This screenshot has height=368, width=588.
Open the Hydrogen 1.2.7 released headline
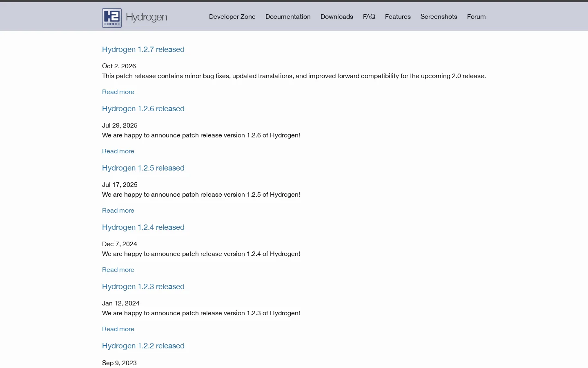143,49
